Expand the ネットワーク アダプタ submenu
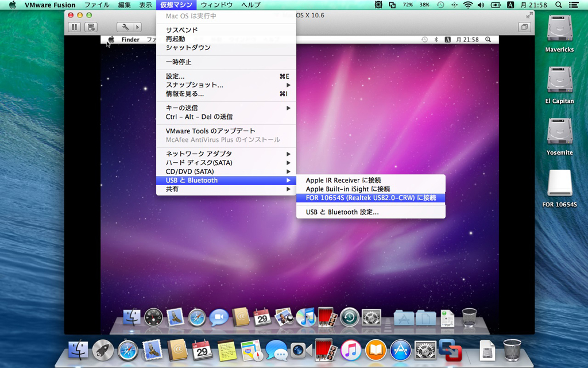The height and width of the screenshot is (368, 588). click(226, 154)
